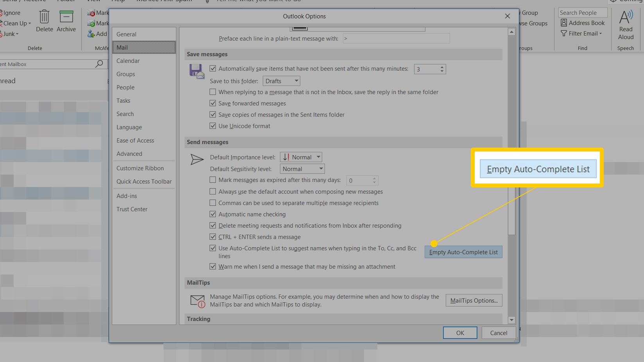
Task: Close the Outlook Options dialog
Action: click(x=507, y=16)
